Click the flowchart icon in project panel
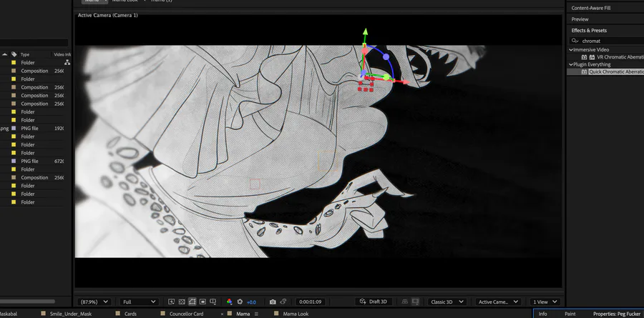 (x=67, y=62)
